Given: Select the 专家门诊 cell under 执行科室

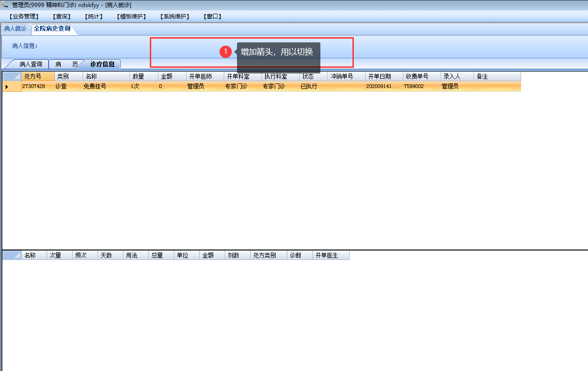Looking at the screenshot, I should [x=280, y=87].
